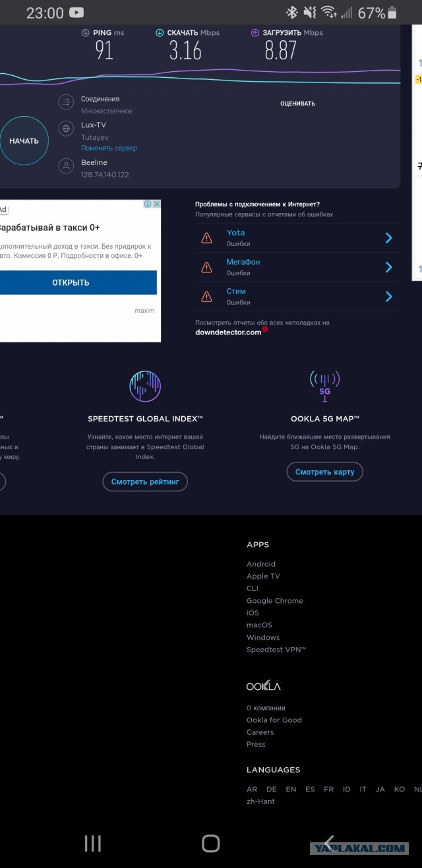Open the Ookla for Good link

274,720
